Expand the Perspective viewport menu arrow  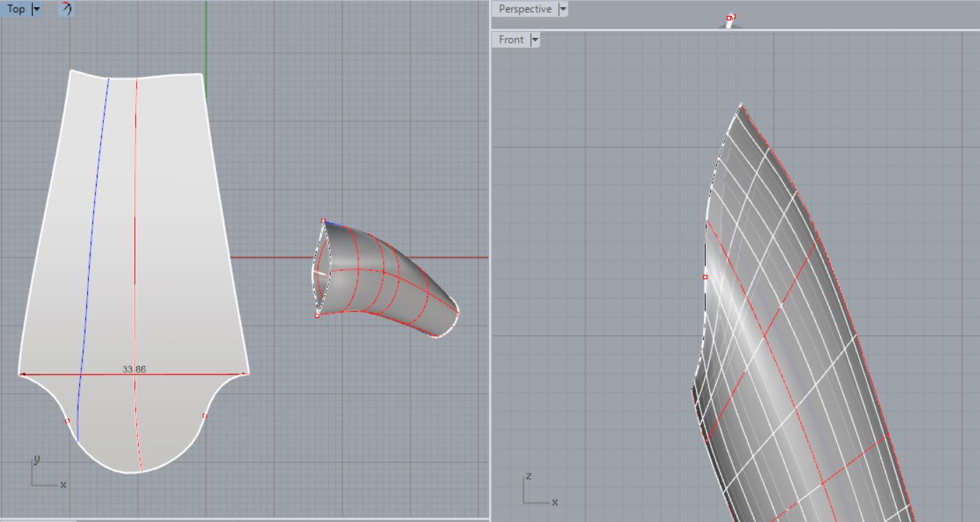(x=562, y=9)
